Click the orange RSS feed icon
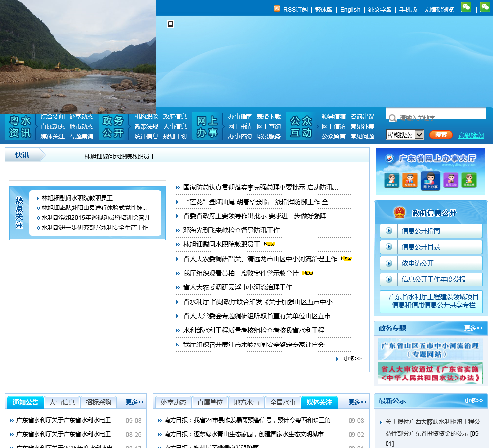 [277, 8]
